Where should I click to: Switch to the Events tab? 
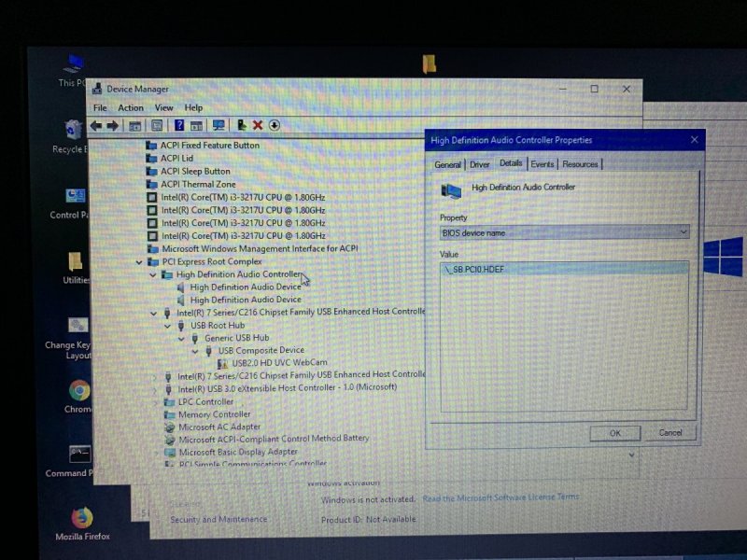point(543,164)
